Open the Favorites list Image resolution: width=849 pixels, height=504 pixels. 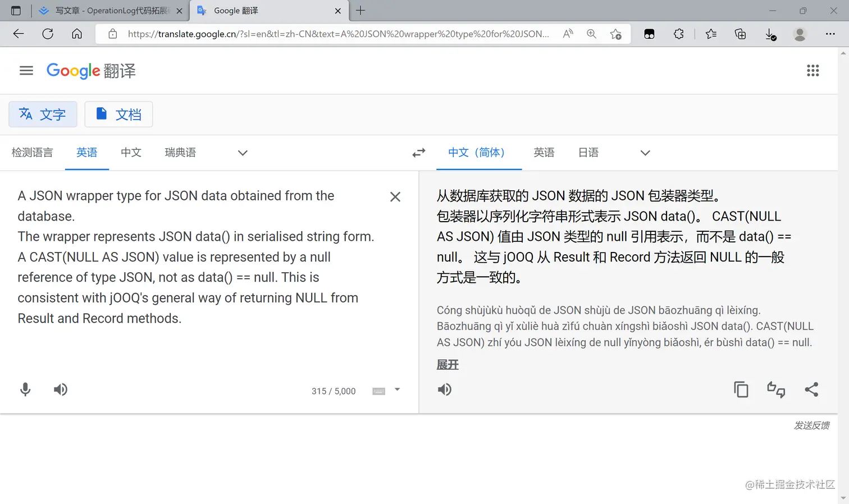pos(711,34)
